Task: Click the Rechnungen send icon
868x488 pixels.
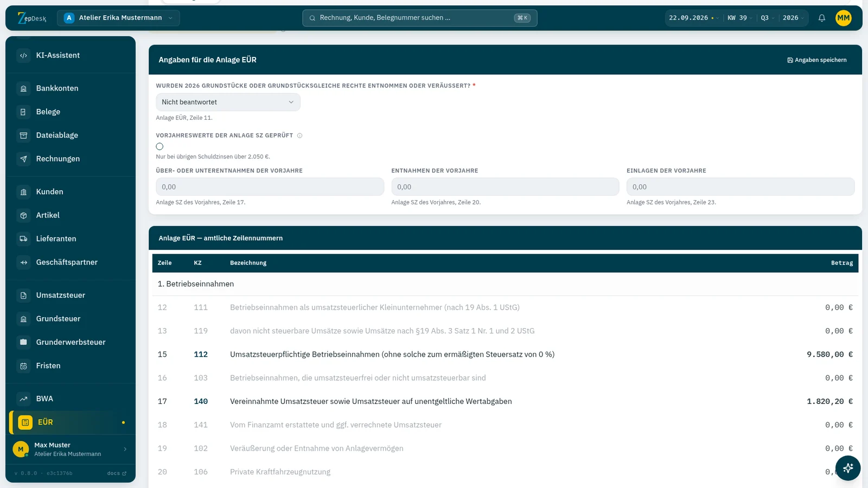Action: pos(23,159)
